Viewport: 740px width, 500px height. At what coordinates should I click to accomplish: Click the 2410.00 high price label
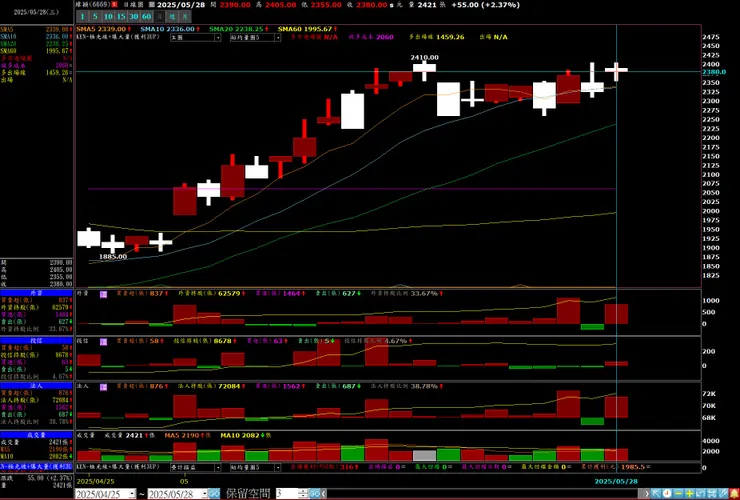pyautogui.click(x=424, y=58)
